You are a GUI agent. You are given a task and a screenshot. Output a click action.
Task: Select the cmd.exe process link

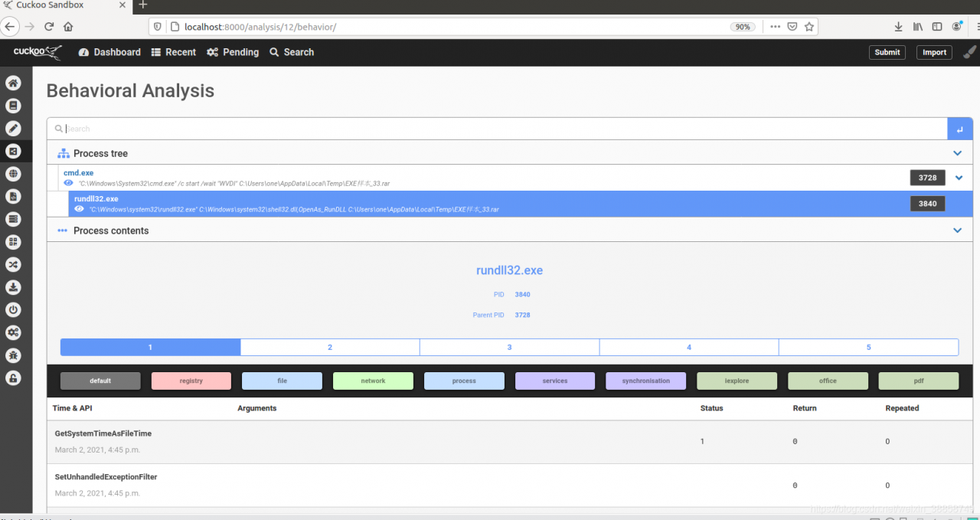click(x=78, y=173)
